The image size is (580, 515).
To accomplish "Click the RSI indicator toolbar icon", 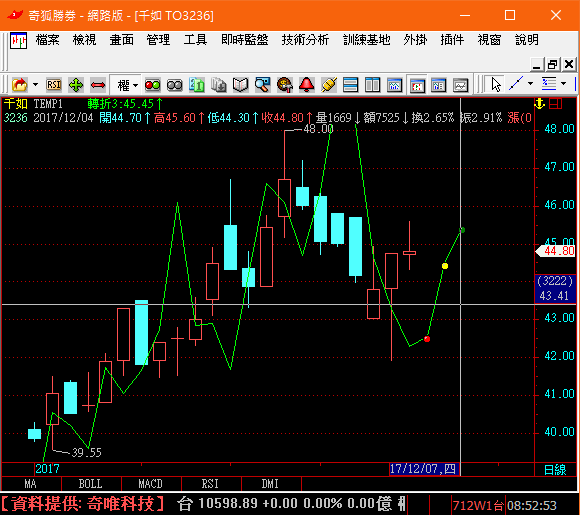I will tap(54, 85).
